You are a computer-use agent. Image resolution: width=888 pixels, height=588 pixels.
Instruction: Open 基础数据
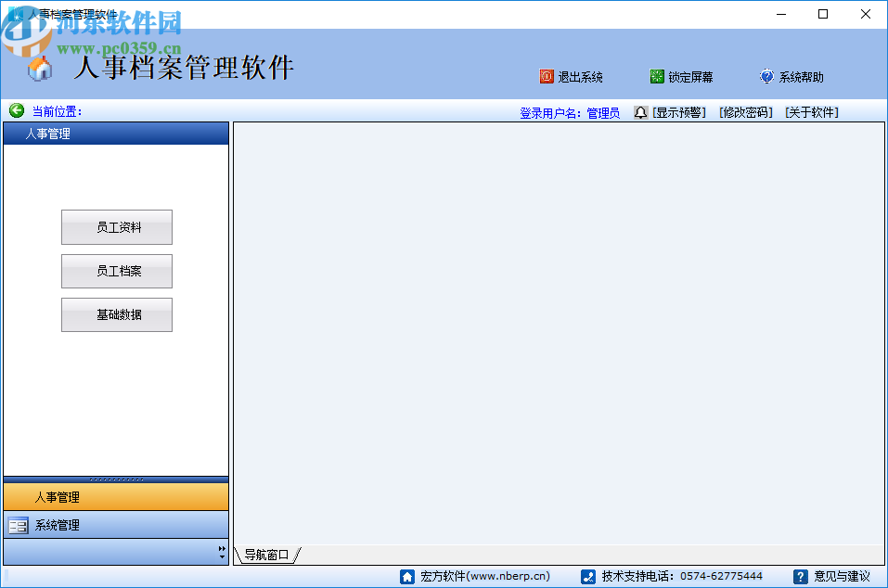(116, 314)
